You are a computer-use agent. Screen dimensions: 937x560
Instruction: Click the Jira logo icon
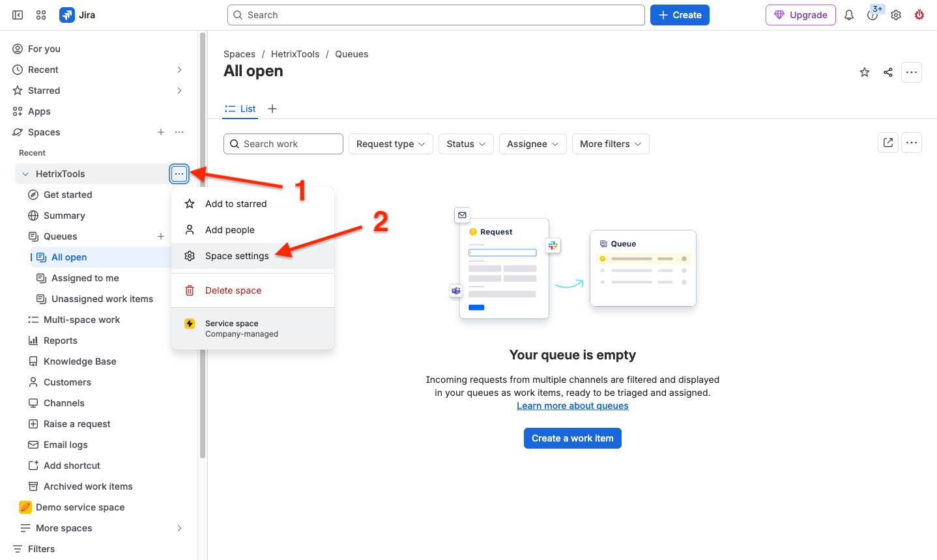(x=67, y=15)
